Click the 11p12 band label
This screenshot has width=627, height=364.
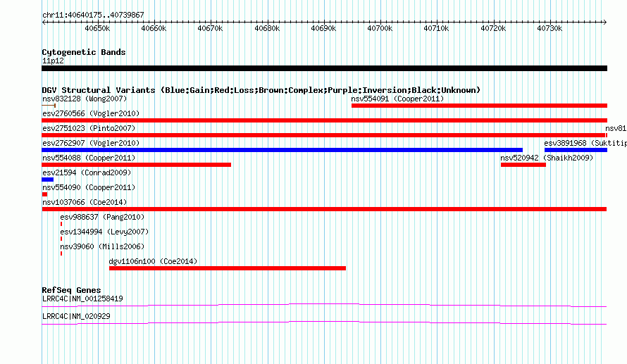pos(53,61)
